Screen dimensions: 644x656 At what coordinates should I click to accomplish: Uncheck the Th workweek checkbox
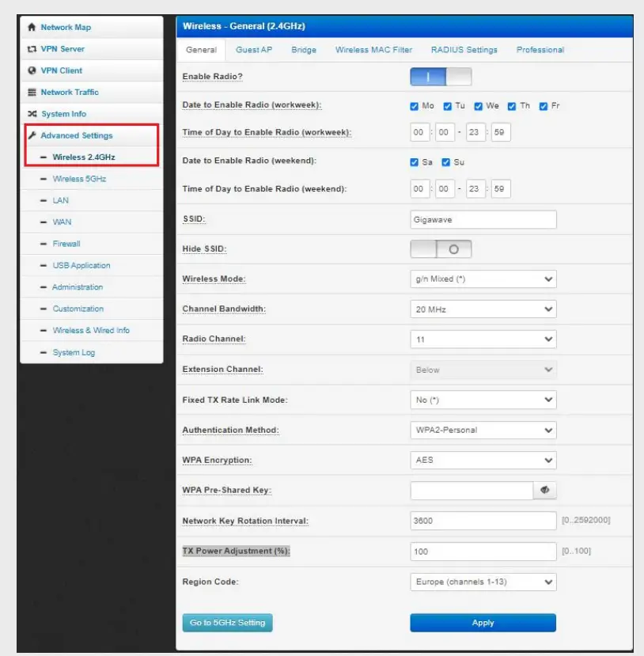(x=511, y=106)
